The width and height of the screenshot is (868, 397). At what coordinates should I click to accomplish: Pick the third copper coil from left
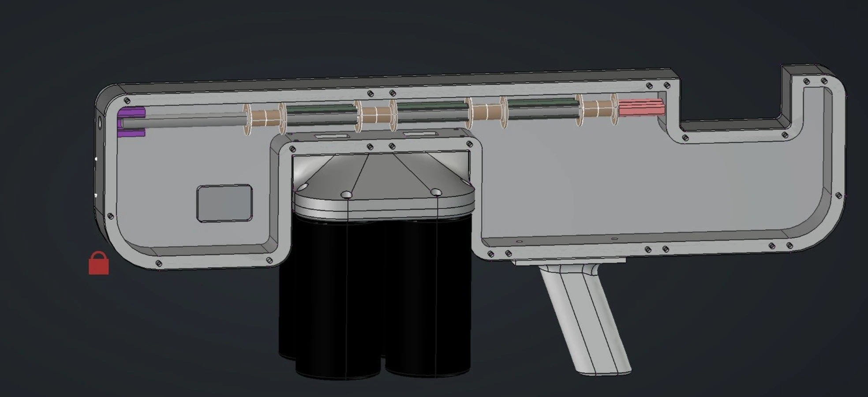tap(486, 112)
